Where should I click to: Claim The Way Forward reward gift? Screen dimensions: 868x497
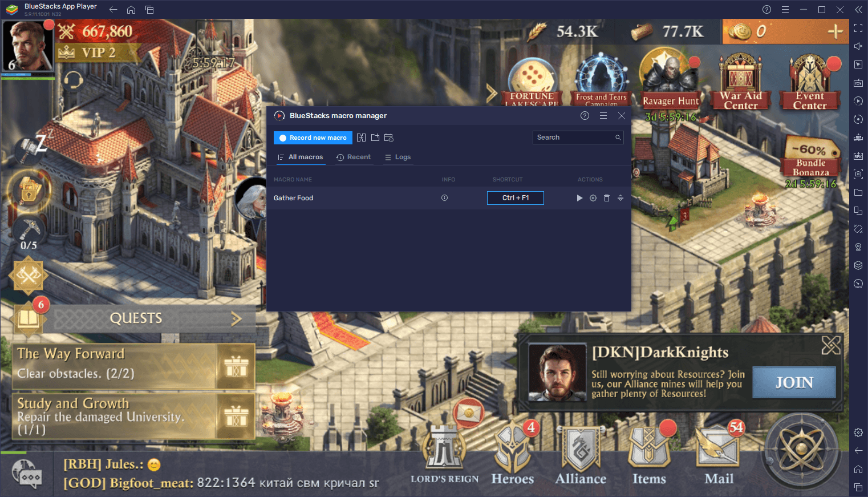[x=236, y=366]
